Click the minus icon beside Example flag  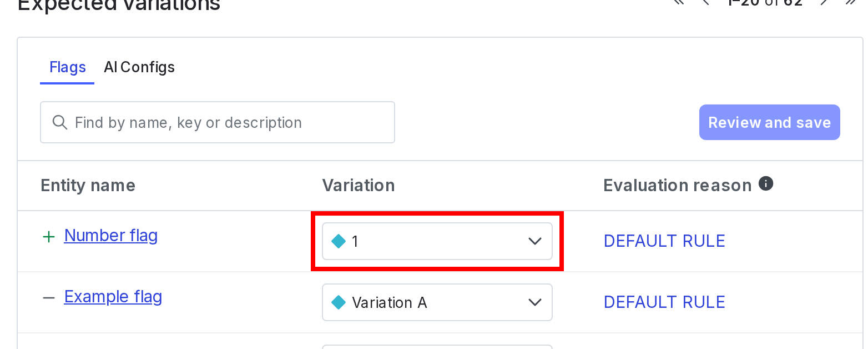[49, 298]
